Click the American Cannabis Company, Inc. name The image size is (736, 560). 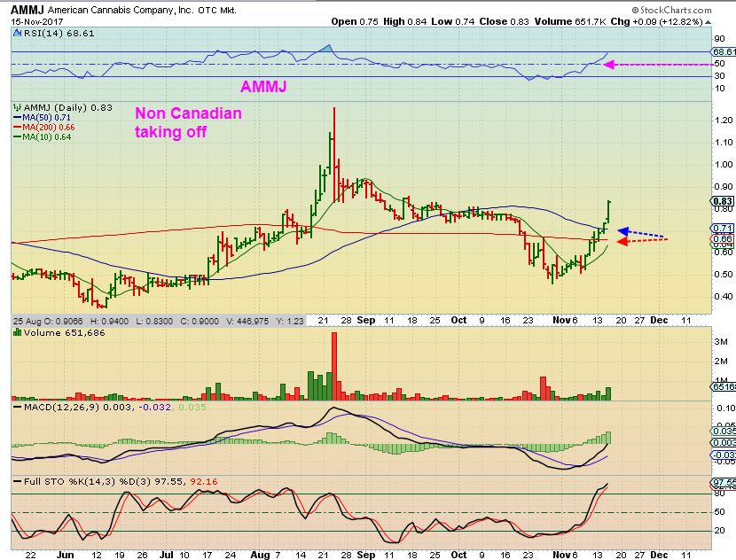point(121,10)
